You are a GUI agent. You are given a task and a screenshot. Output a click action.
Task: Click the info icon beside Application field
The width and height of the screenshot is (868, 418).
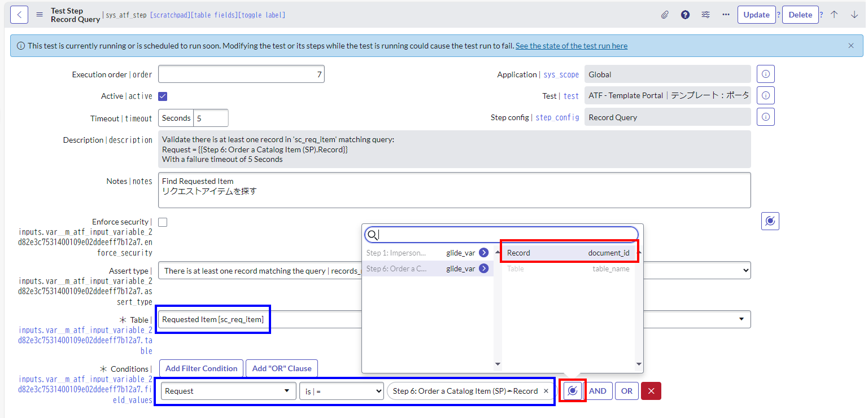click(766, 74)
